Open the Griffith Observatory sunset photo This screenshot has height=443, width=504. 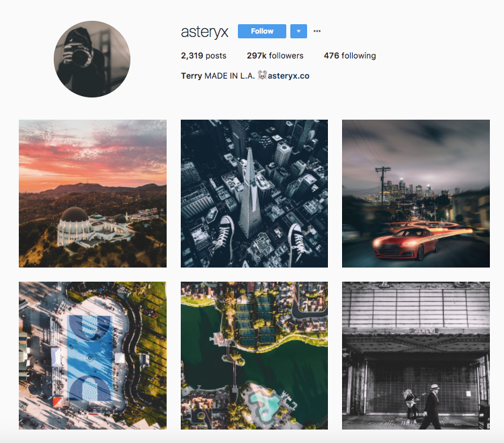tap(93, 194)
